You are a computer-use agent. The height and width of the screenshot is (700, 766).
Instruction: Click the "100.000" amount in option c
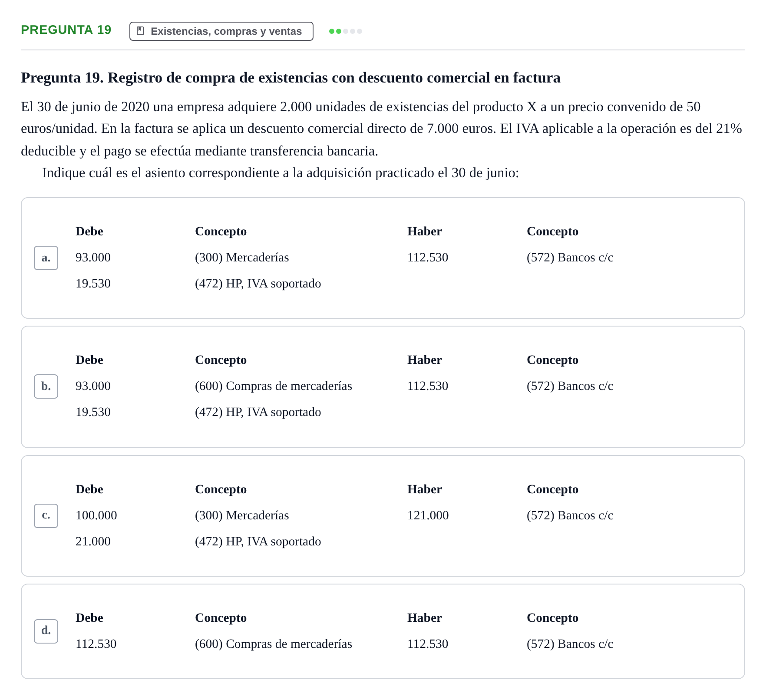[x=96, y=515]
